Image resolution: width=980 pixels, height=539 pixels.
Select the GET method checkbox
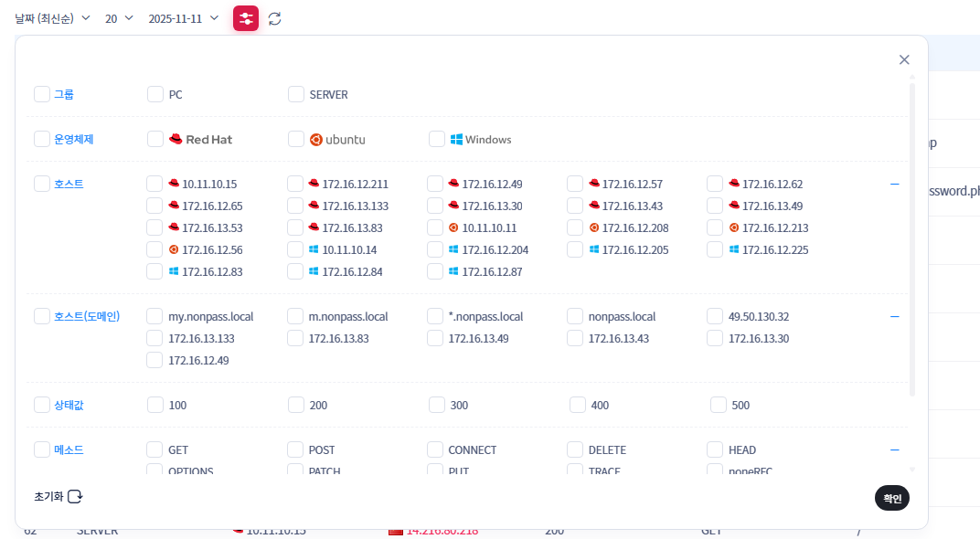(x=155, y=449)
